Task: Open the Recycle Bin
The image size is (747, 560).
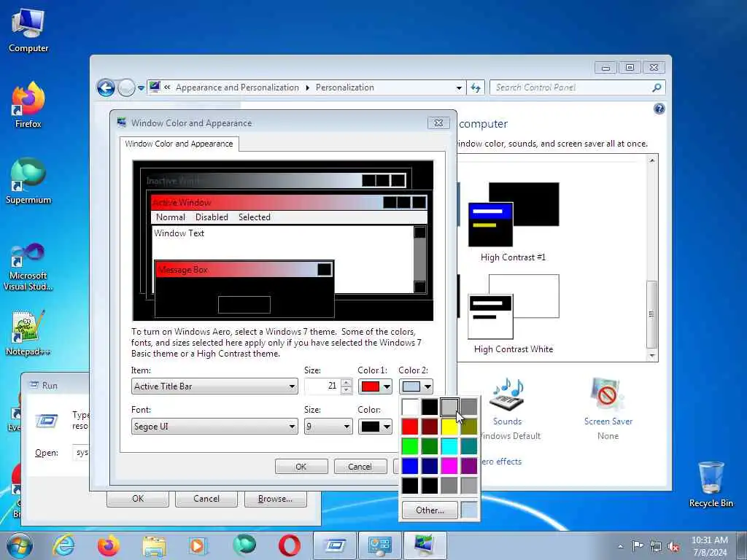Action: click(711, 484)
